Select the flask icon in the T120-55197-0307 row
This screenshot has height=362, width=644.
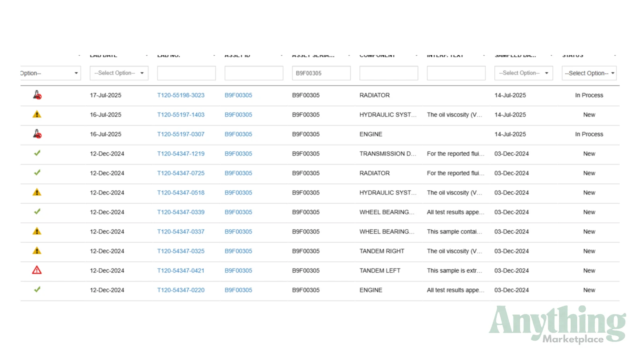coord(37,134)
